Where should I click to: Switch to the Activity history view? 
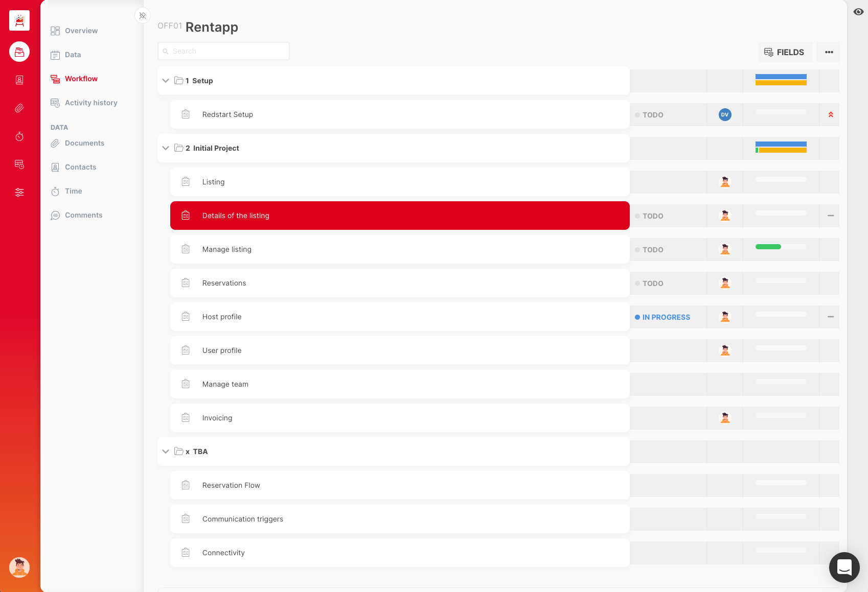(90, 103)
